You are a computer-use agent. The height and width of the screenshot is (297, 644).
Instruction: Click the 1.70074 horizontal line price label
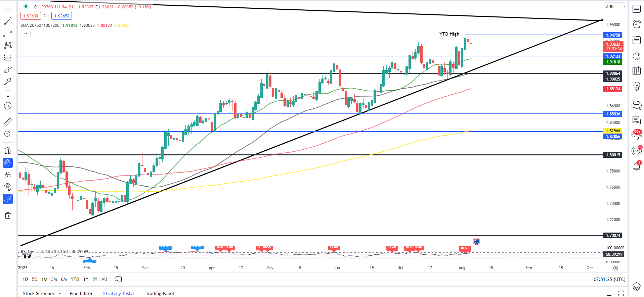tap(613, 236)
